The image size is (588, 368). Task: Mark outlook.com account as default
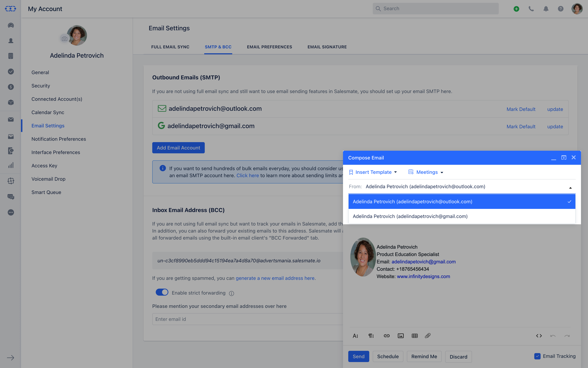pos(521,109)
